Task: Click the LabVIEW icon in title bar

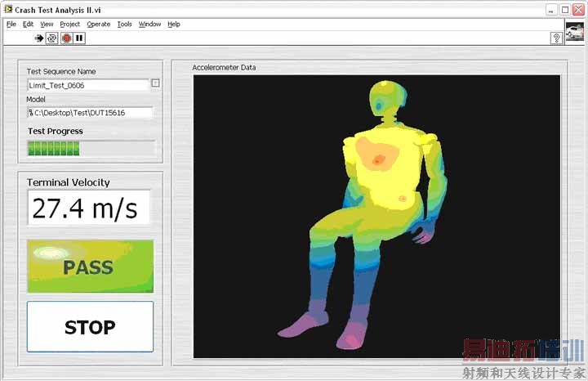Action: pyautogui.click(x=8, y=9)
